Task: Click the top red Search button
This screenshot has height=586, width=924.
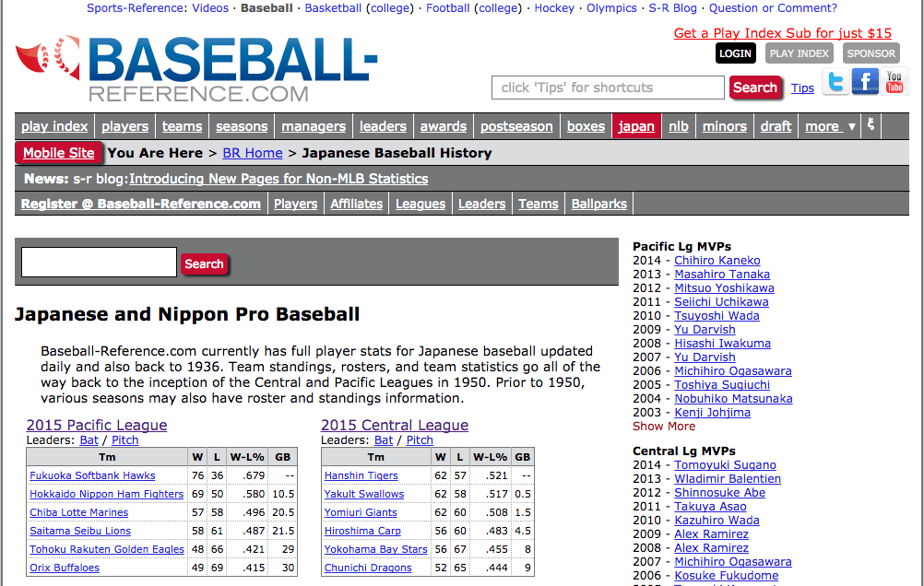Action: 755,88
